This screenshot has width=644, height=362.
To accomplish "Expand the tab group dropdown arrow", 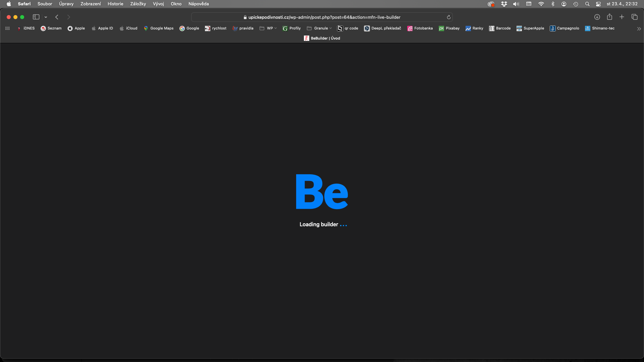I will pos(46,17).
